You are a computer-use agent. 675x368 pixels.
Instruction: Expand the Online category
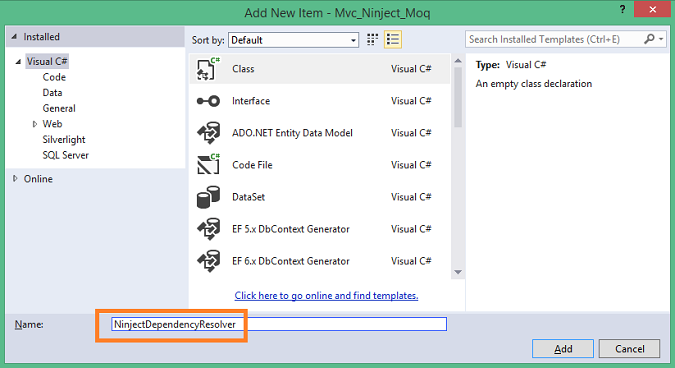click(x=15, y=179)
